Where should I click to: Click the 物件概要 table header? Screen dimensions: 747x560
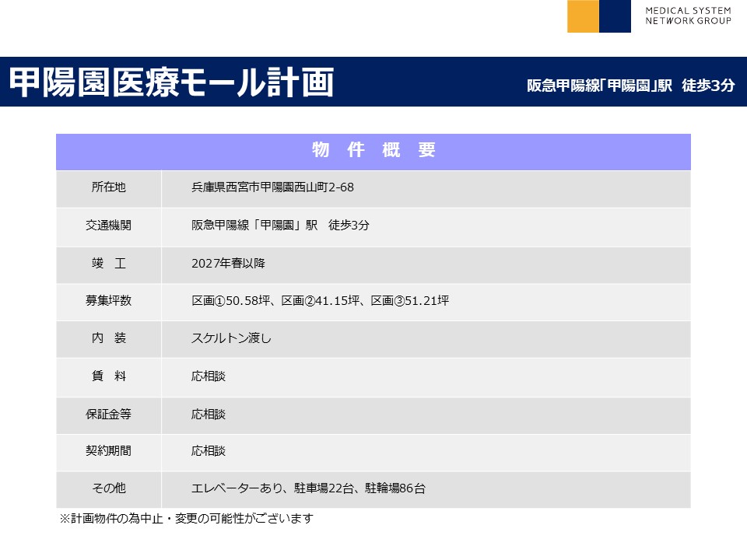[373, 152]
